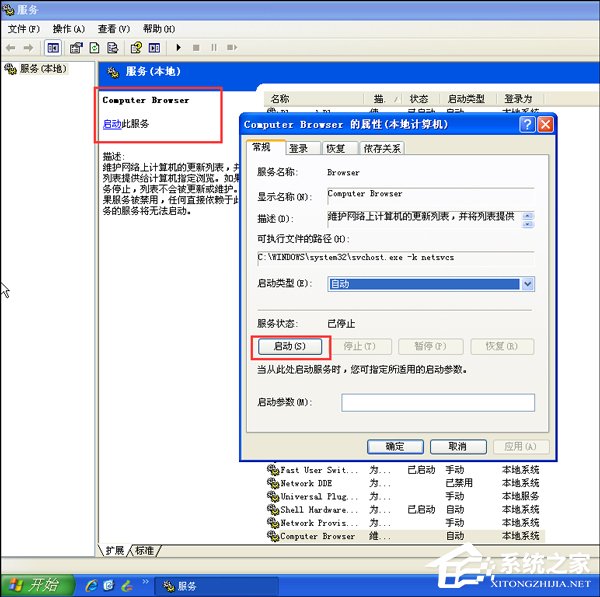
Task: Open the 开始 start menu
Action: 37,585
